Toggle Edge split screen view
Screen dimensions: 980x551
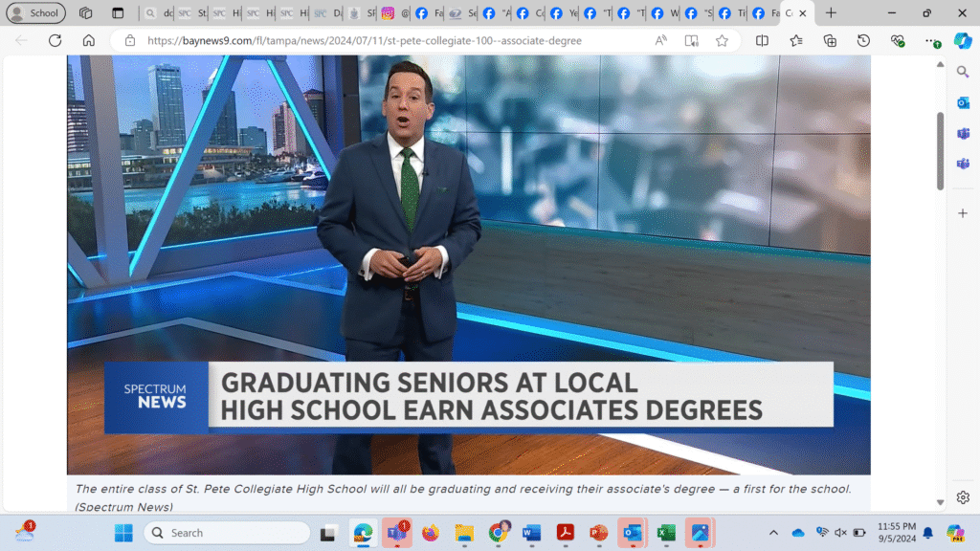pyautogui.click(x=762, y=40)
